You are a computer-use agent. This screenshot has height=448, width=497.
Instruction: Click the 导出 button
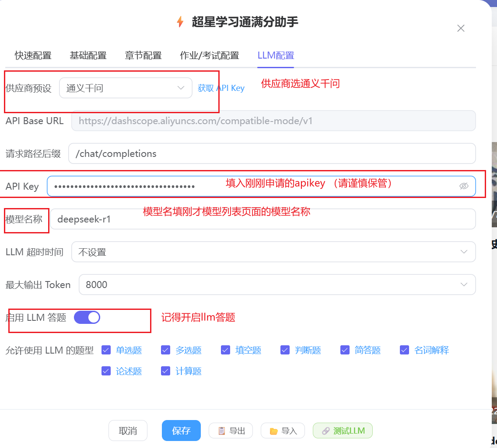(x=231, y=431)
